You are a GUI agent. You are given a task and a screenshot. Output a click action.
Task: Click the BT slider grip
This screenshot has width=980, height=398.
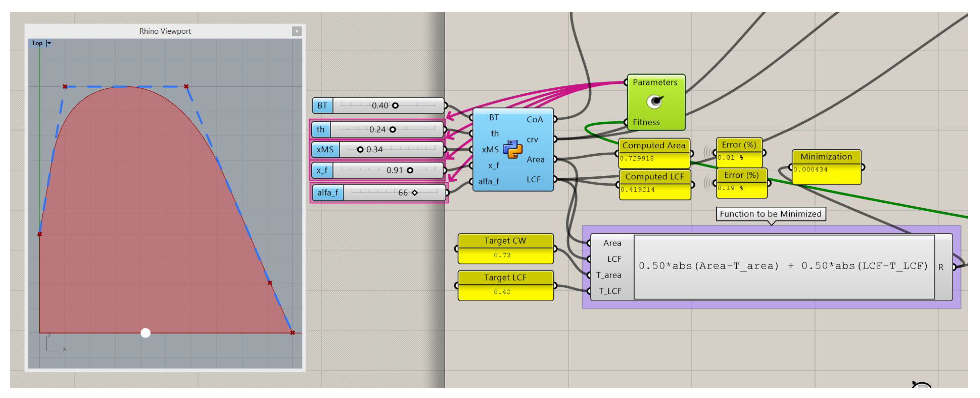pyautogui.click(x=395, y=106)
